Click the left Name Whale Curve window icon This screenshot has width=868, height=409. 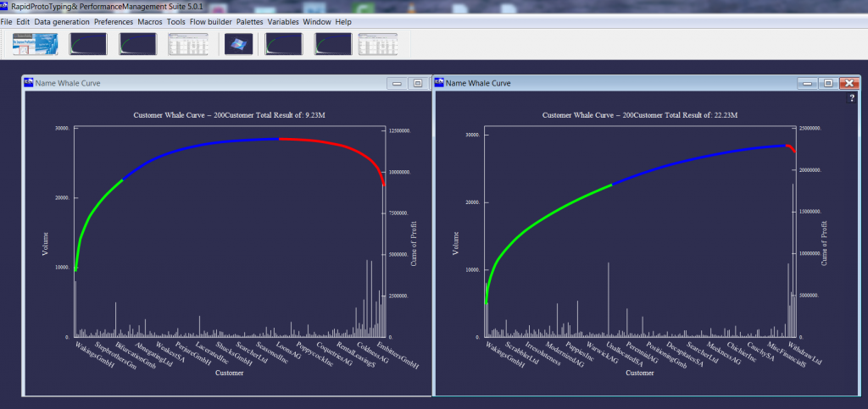tap(29, 83)
